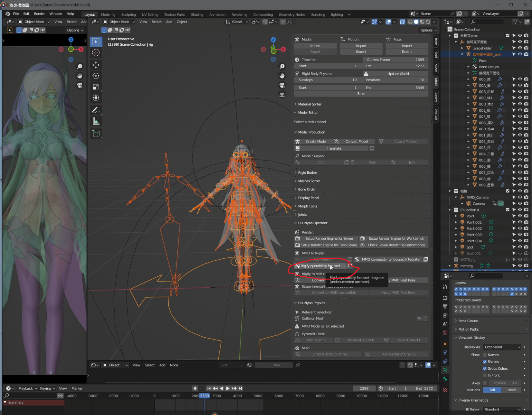Switch to the Shading workspace tab

(x=197, y=14)
